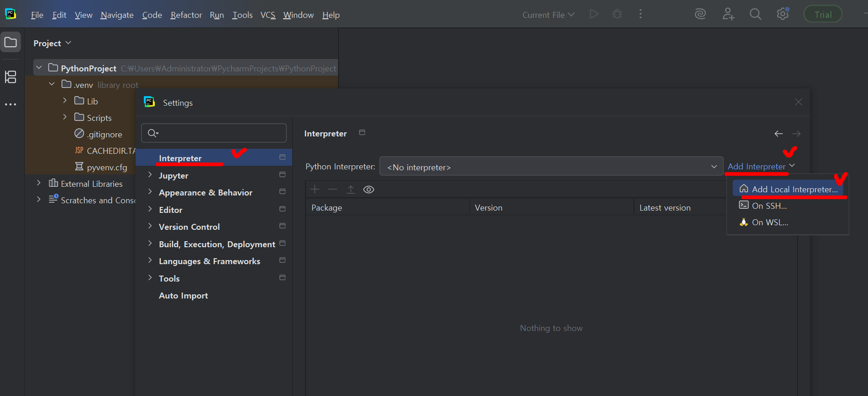
Task: Expand Version Control settings section
Action: point(150,226)
